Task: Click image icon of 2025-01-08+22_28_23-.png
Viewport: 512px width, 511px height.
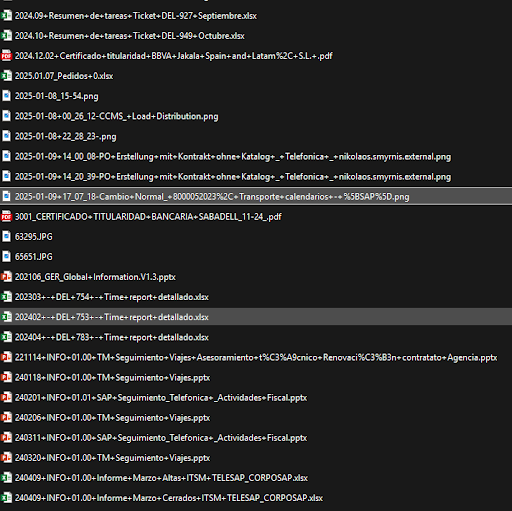Action: click(x=6, y=136)
